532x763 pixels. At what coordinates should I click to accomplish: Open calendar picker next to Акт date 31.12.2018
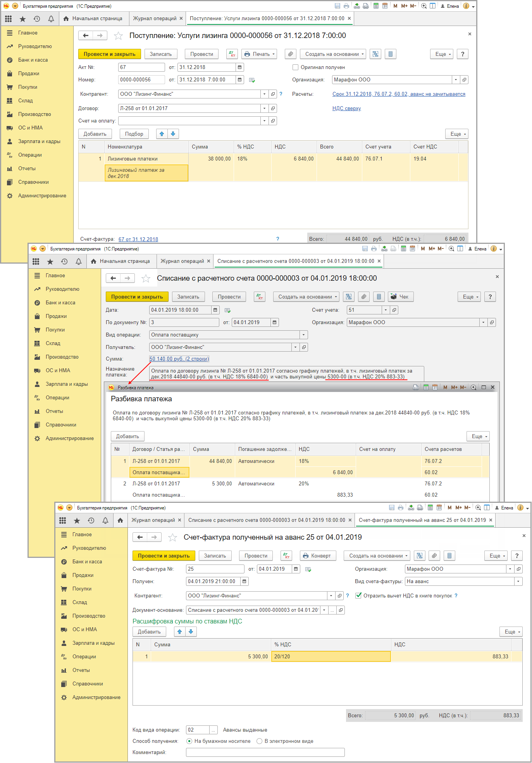[240, 67]
